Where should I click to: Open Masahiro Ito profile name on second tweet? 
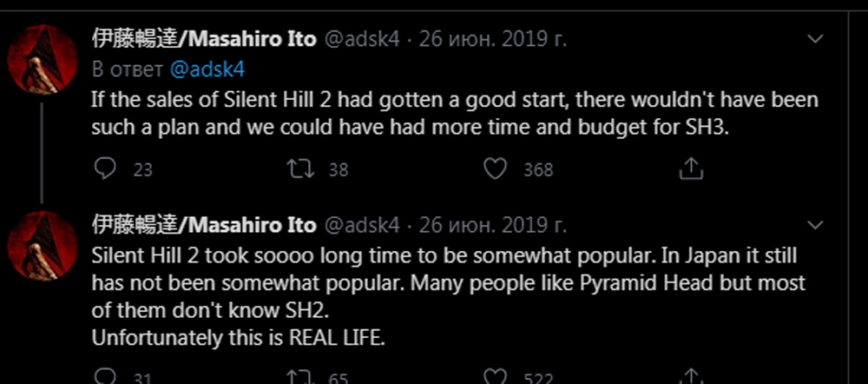(x=204, y=225)
